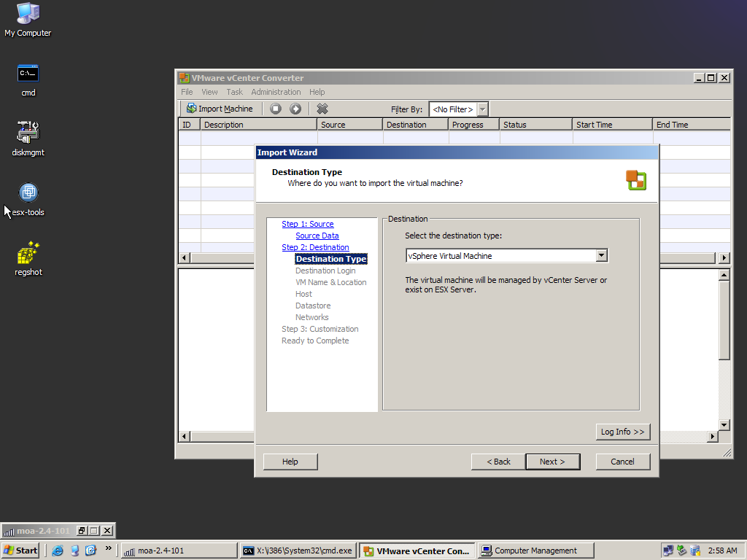Maximize the minimized moa-2.4-101 window
The height and width of the screenshot is (560, 747).
coord(94,531)
